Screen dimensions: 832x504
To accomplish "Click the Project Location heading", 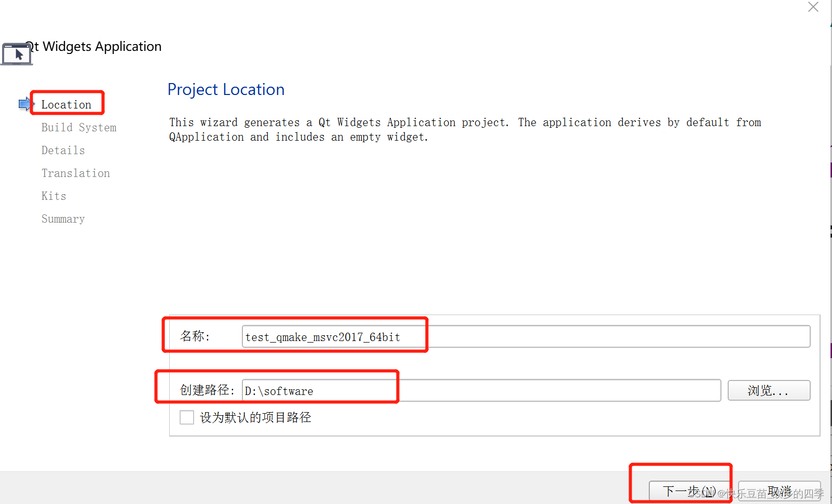I will click(226, 89).
